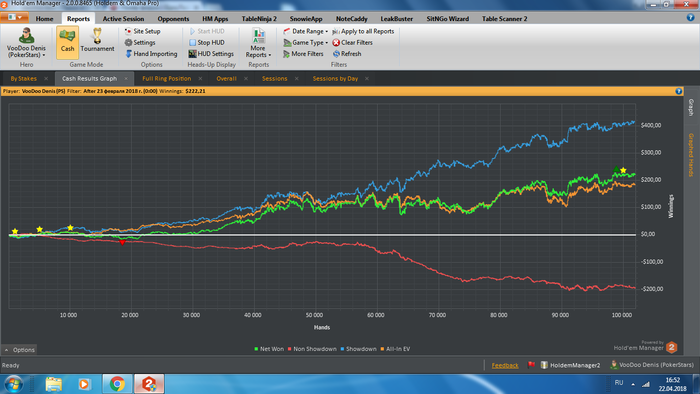This screenshot has height=394, width=700.
Task: Open the HM Apps tab
Action: (215, 19)
